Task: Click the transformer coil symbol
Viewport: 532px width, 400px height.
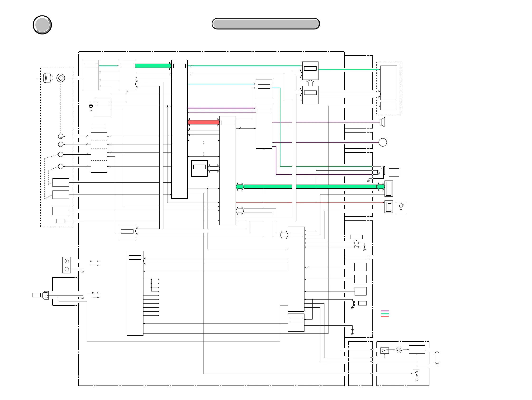Action: (x=399, y=349)
